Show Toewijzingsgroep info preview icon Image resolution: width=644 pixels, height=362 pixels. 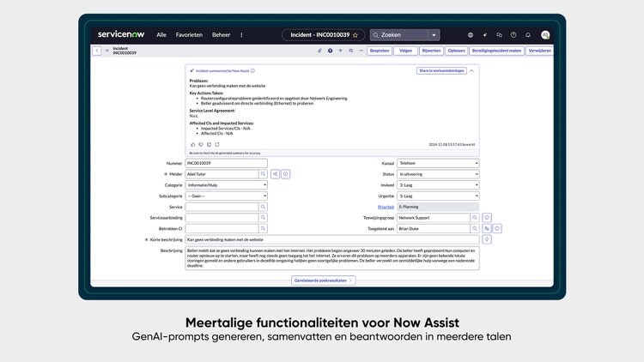[x=487, y=218]
